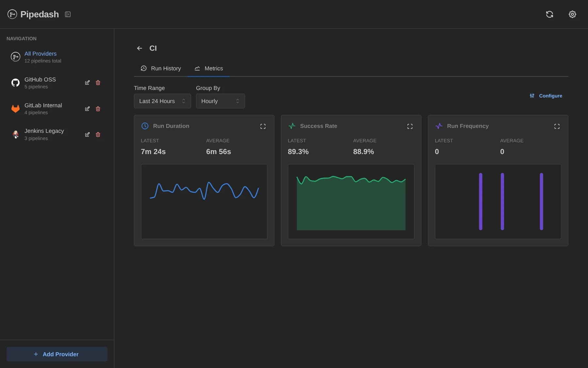This screenshot has height=368, width=588.
Task: Delete the GitHub OSS provider
Action: click(x=98, y=82)
